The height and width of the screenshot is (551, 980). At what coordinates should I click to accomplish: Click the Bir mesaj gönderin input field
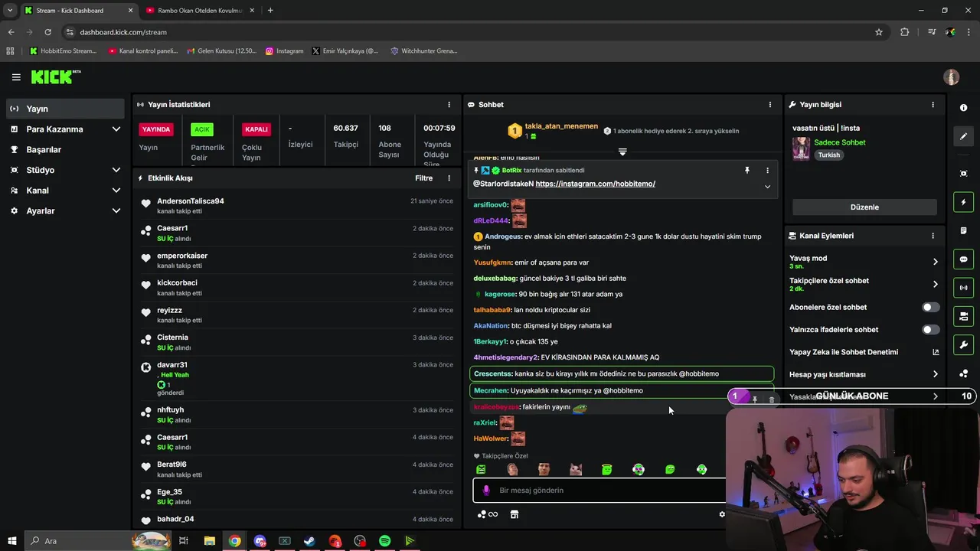click(x=599, y=491)
